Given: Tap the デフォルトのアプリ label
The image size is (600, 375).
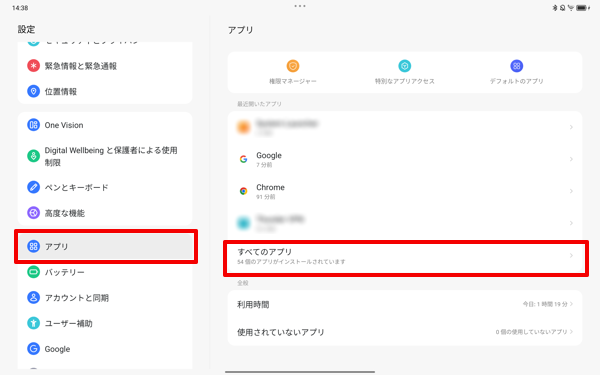Looking at the screenshot, I should [x=517, y=81].
